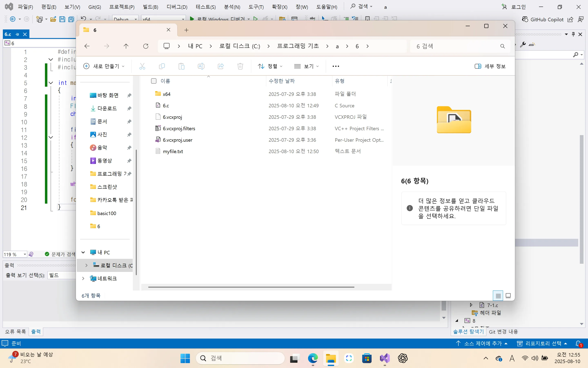Collapse the 내 PC tree node

pos(83,252)
